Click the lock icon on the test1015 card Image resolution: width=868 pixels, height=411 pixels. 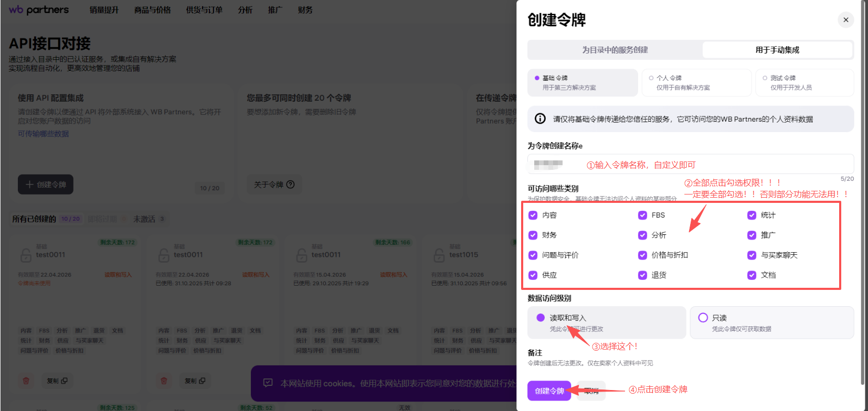(x=439, y=255)
